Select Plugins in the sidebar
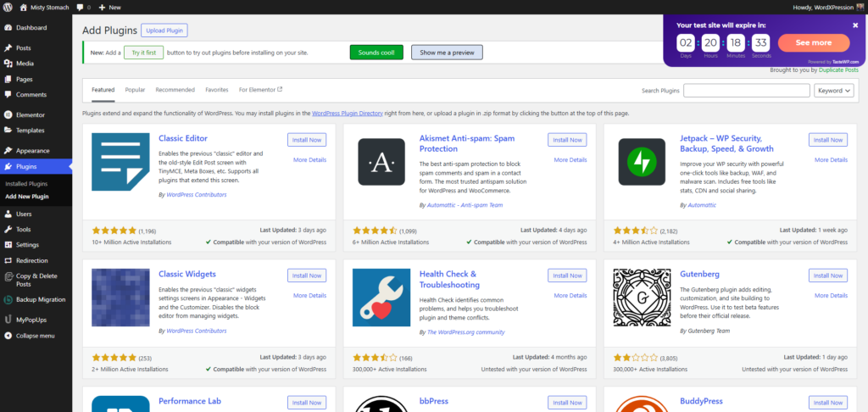 36,166
